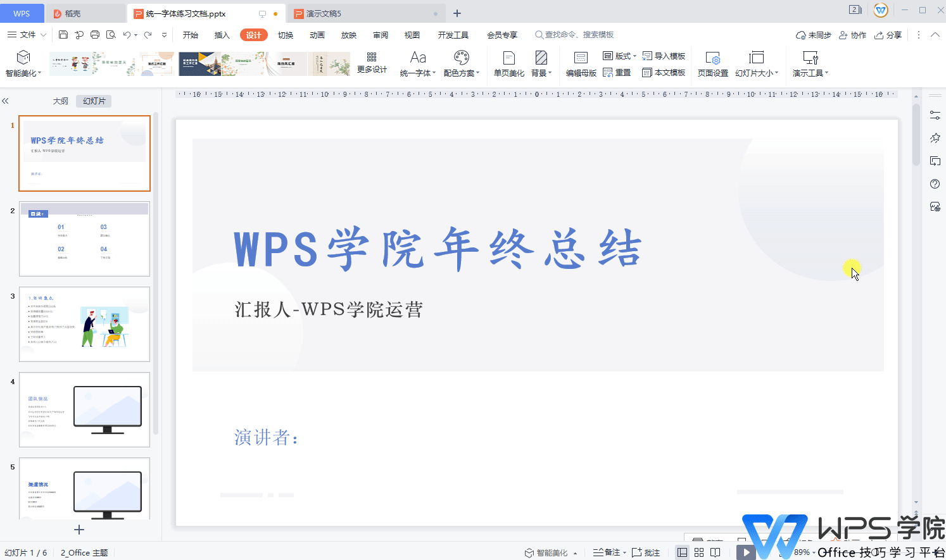
Task: Open the 切换 Transitions ribbon tab
Action: coord(286,35)
